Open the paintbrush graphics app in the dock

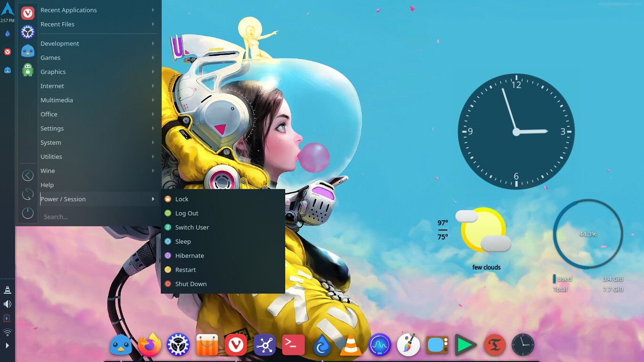point(408,345)
